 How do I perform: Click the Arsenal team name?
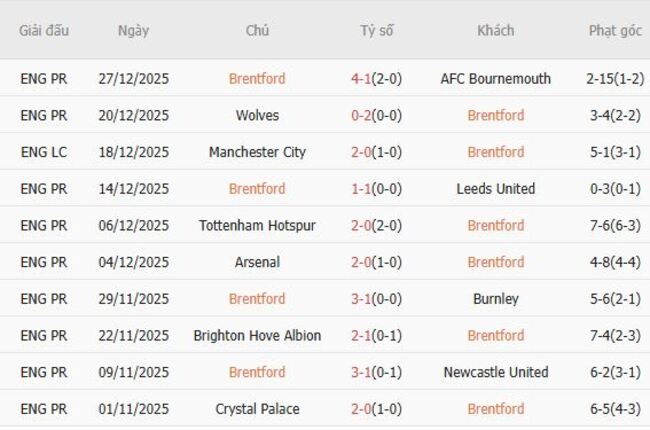[257, 262]
